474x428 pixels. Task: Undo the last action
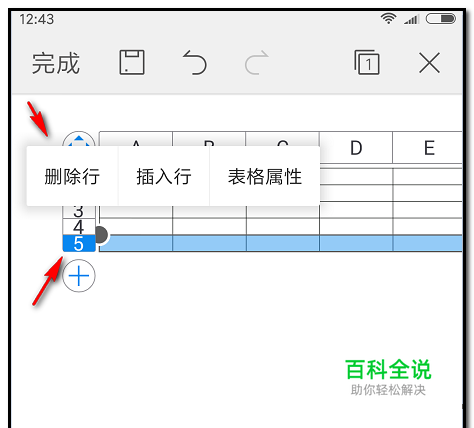tap(195, 62)
